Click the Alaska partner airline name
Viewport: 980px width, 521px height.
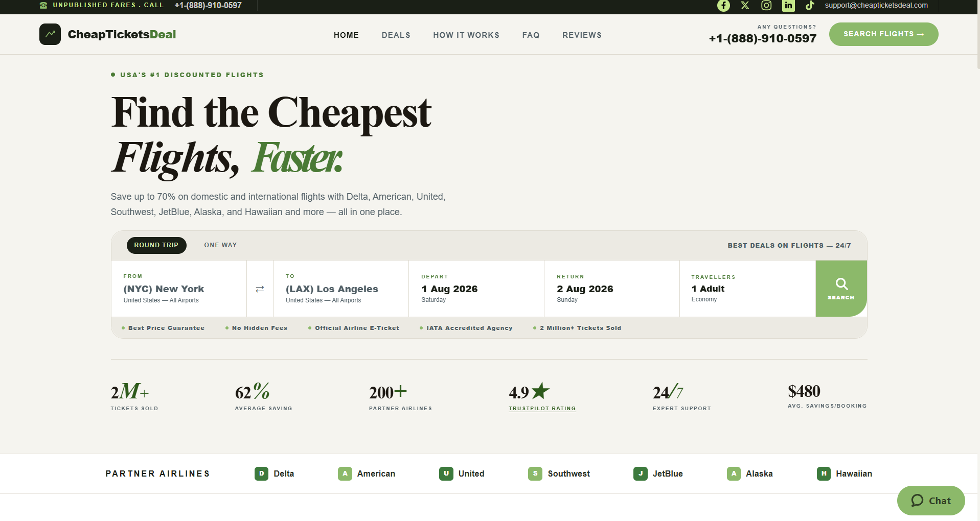[x=759, y=473]
